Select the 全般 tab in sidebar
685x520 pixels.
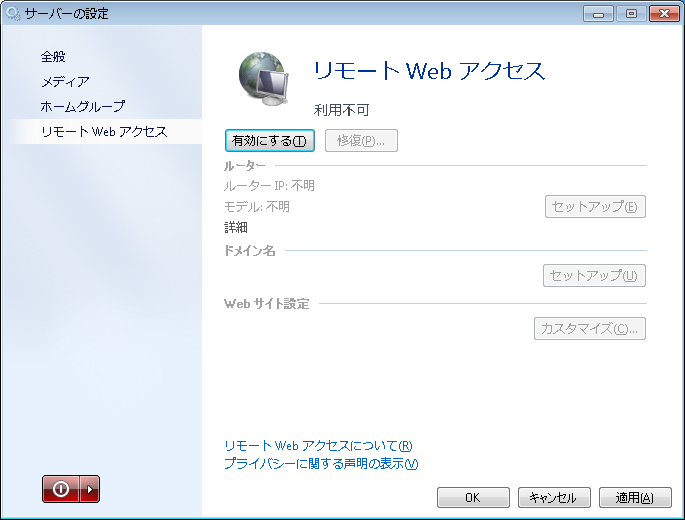coord(53,57)
